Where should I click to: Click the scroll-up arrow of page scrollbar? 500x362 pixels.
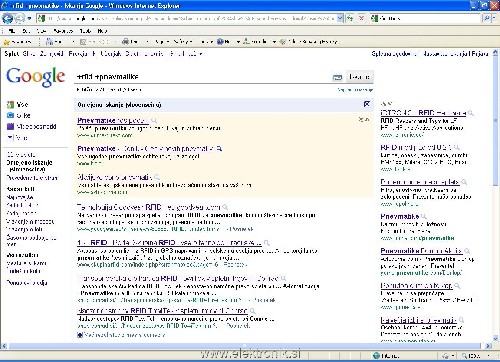495,53
